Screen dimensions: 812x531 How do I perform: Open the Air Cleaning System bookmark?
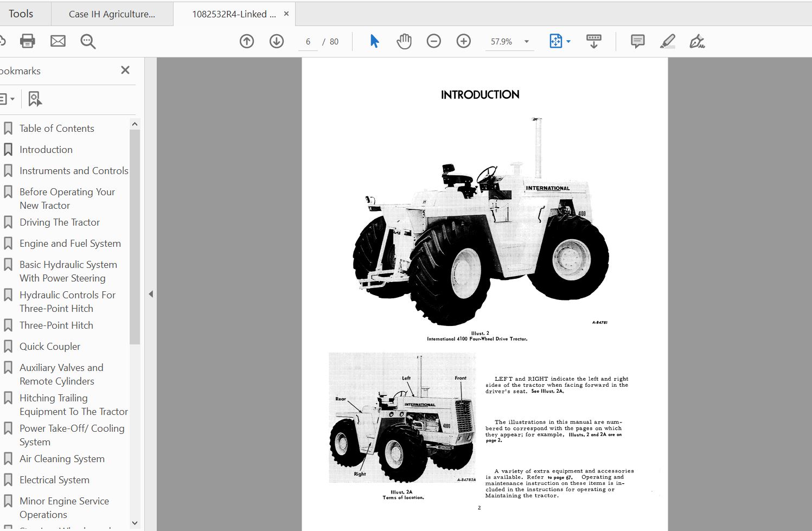coord(62,459)
